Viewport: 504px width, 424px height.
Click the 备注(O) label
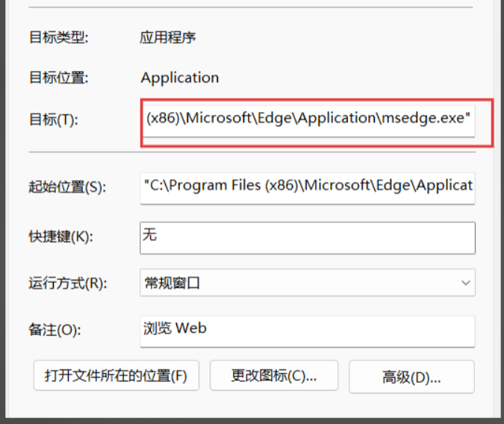(x=55, y=330)
